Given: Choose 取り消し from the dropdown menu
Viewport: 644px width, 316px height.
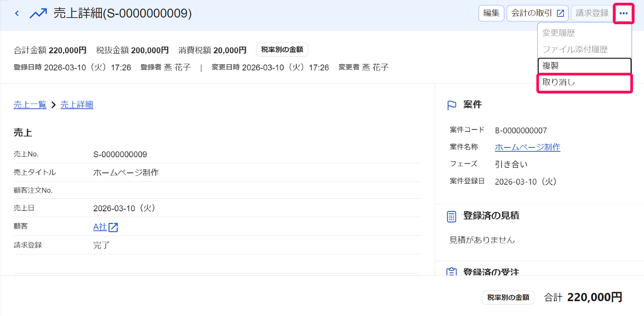Looking at the screenshot, I should click(x=584, y=82).
